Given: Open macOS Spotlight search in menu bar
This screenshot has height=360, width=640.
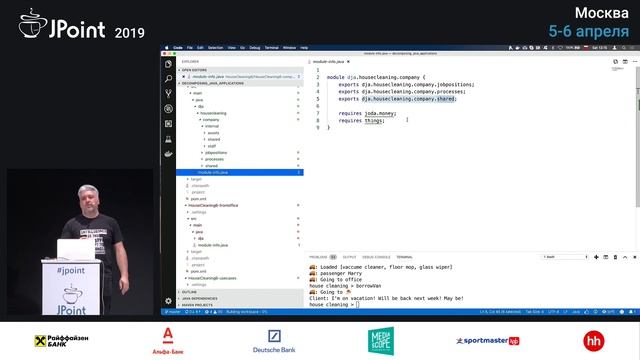Looking at the screenshot, I should (x=624, y=48).
